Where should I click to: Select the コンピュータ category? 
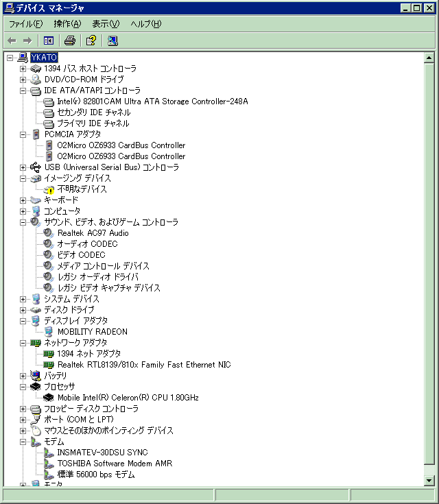point(62,211)
